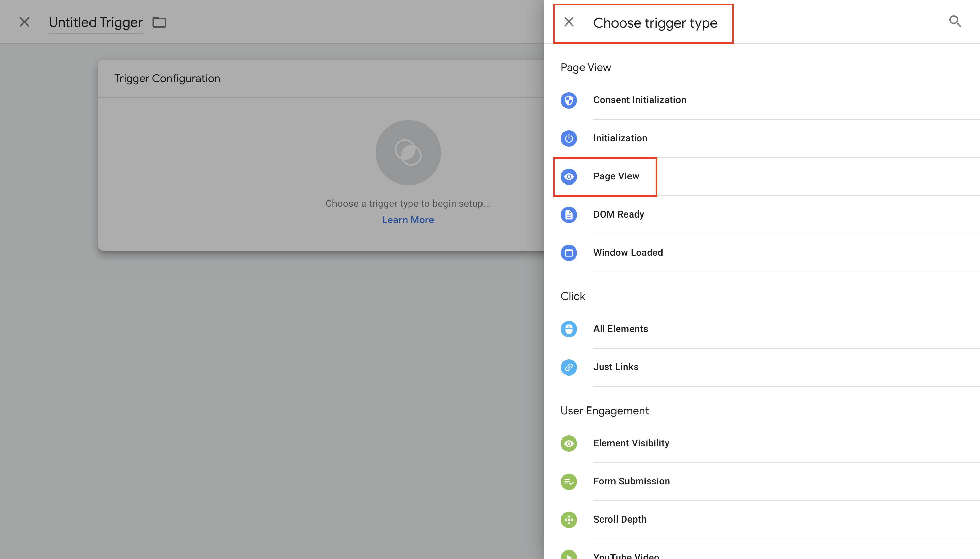Select Consent Initialization trigger type
The height and width of the screenshot is (559, 980).
click(x=762, y=100)
